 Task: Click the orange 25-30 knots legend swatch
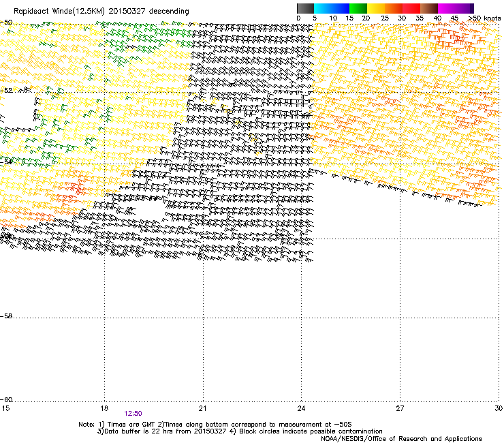point(394,8)
